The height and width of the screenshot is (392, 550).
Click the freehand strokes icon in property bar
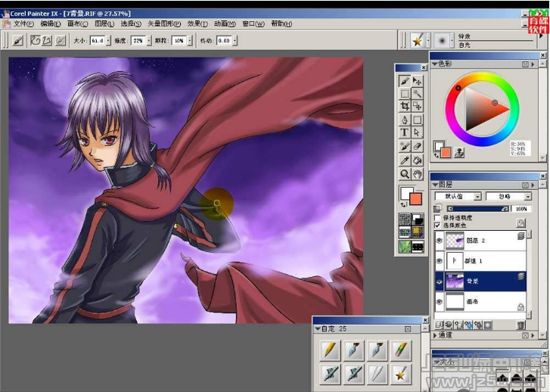(36, 41)
